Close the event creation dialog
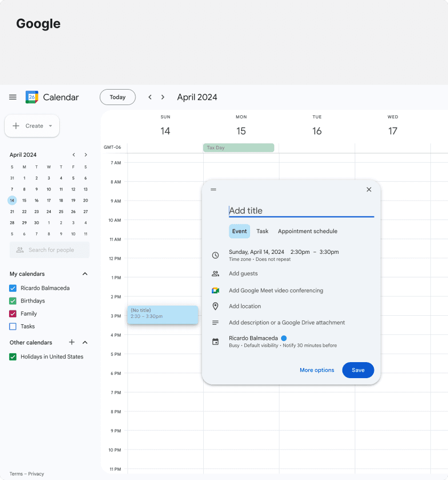Viewport: 448px width, 480px height. click(x=369, y=189)
